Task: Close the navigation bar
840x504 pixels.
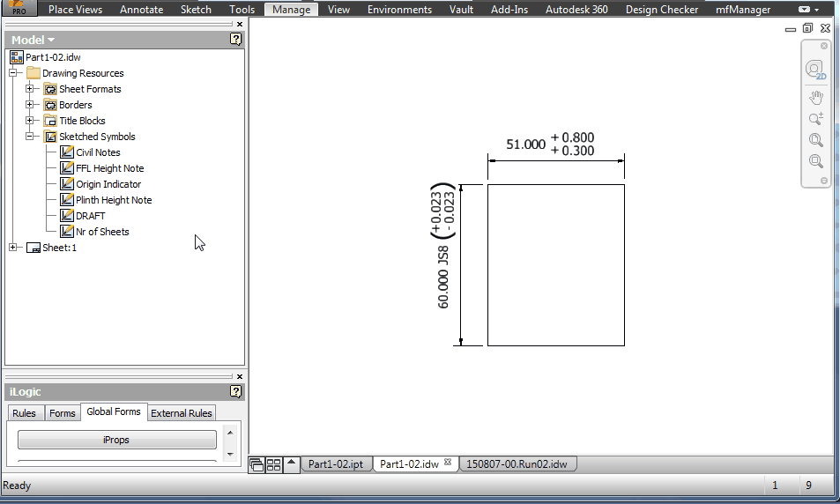Action: [x=824, y=46]
